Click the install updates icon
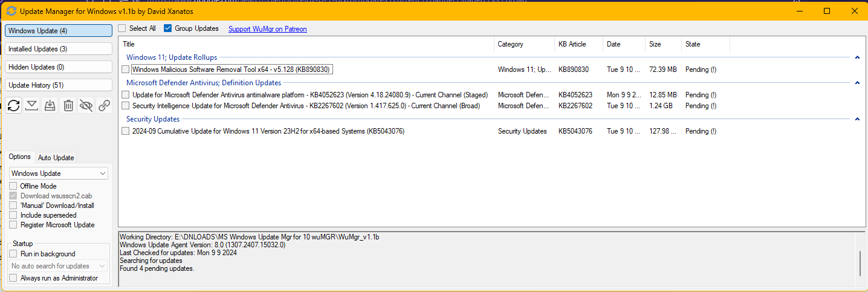The height and width of the screenshot is (292, 868). pos(50,106)
